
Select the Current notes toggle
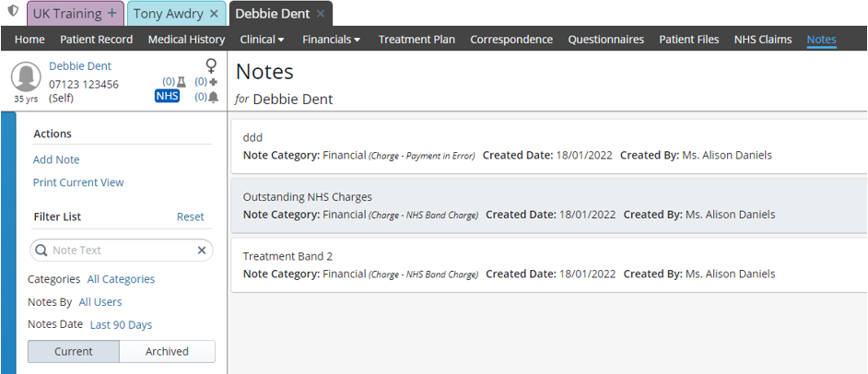(74, 351)
